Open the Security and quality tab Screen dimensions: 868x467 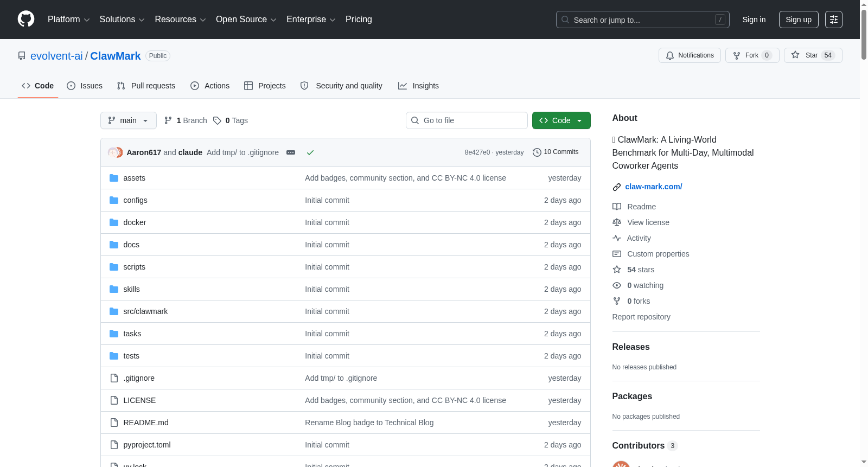pos(341,86)
